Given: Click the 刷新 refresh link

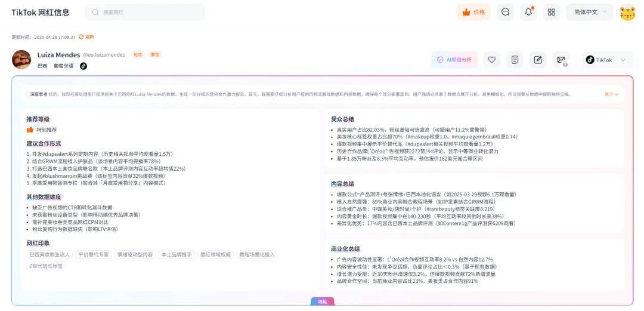Looking at the screenshot, I should pos(86,37).
